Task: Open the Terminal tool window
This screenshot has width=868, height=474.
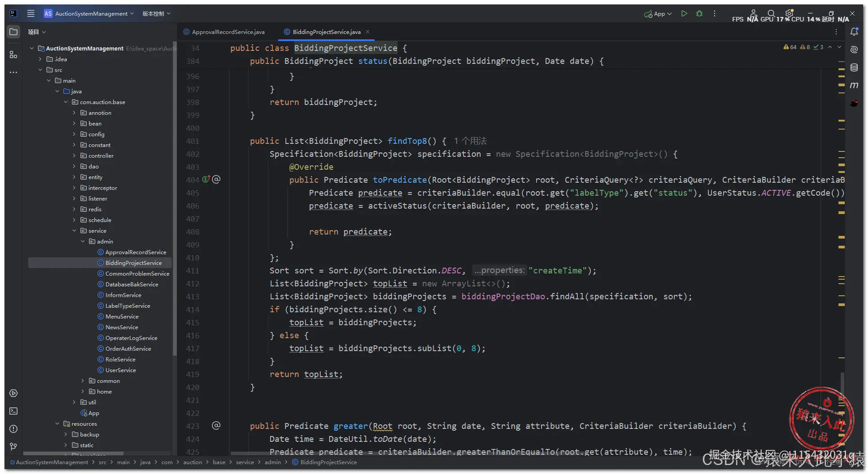Action: [x=13, y=411]
